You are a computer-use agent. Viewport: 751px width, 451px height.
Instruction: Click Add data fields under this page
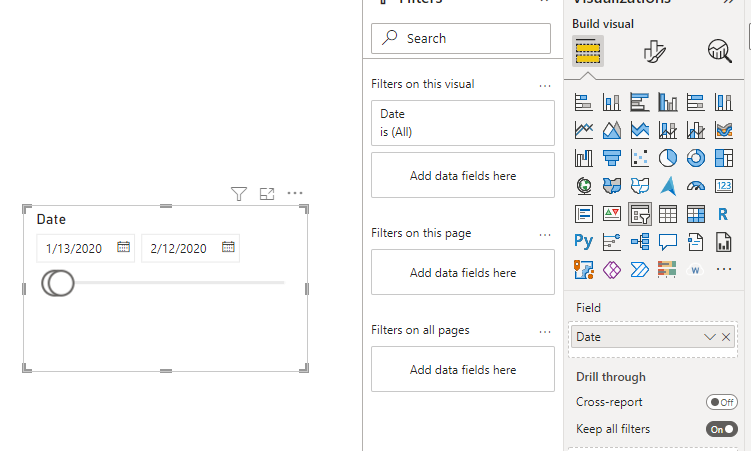(463, 272)
